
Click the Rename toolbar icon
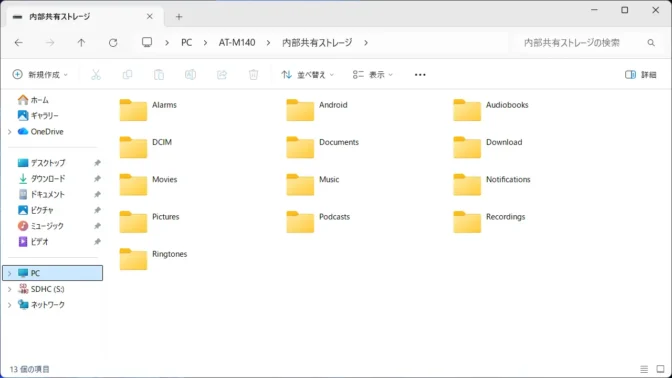point(190,75)
